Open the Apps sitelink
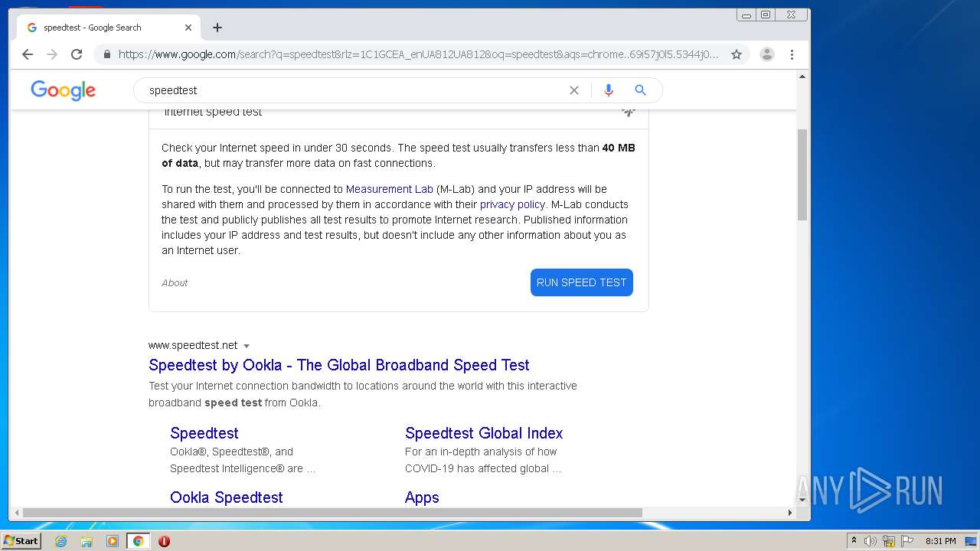Image resolution: width=980 pixels, height=551 pixels. (x=422, y=497)
